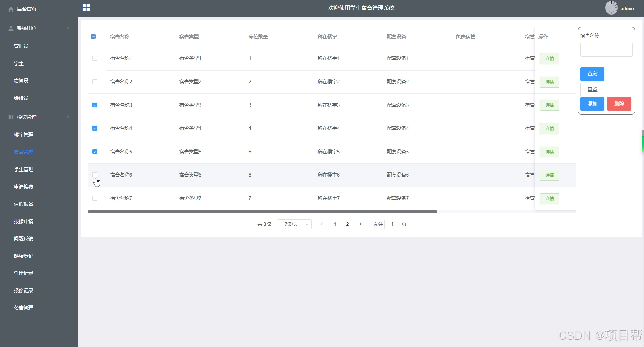644x347 pixels.
Task: Open the 宿管员 menu item
Action: tap(21, 81)
